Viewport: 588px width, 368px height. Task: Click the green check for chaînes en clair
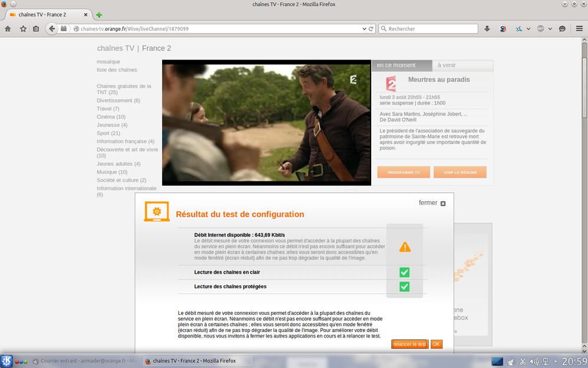coord(404,272)
